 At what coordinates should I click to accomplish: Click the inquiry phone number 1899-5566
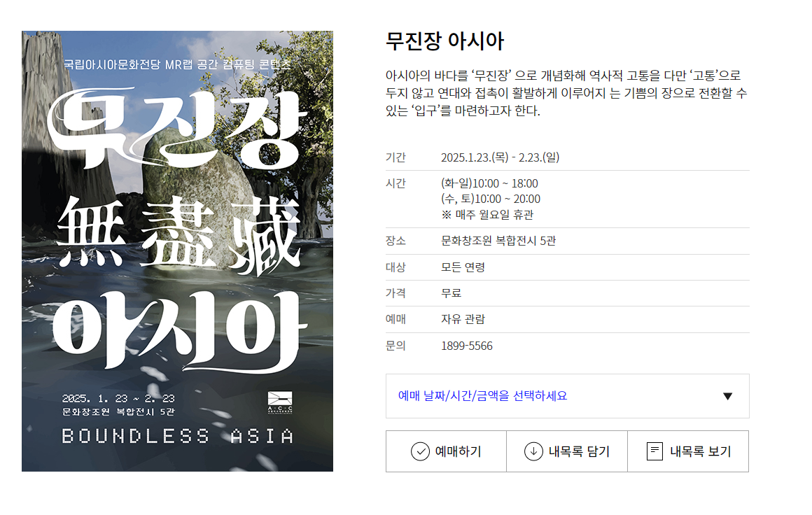tap(467, 346)
